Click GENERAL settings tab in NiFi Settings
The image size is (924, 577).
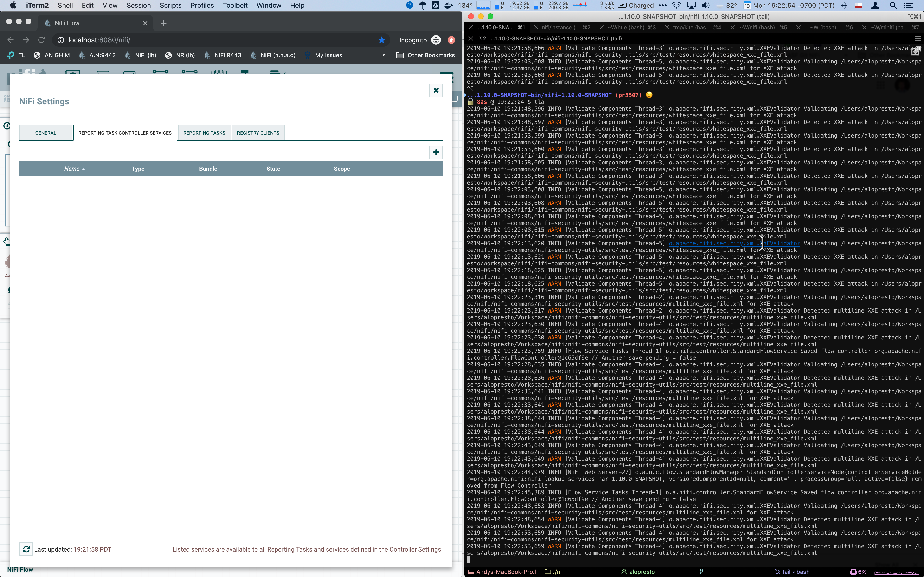tap(45, 132)
